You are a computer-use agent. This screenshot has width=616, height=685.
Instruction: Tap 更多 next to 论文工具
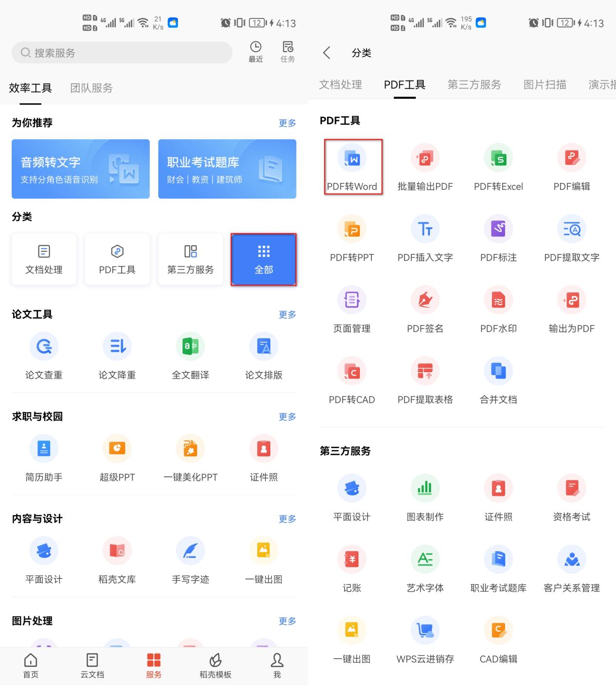287,314
